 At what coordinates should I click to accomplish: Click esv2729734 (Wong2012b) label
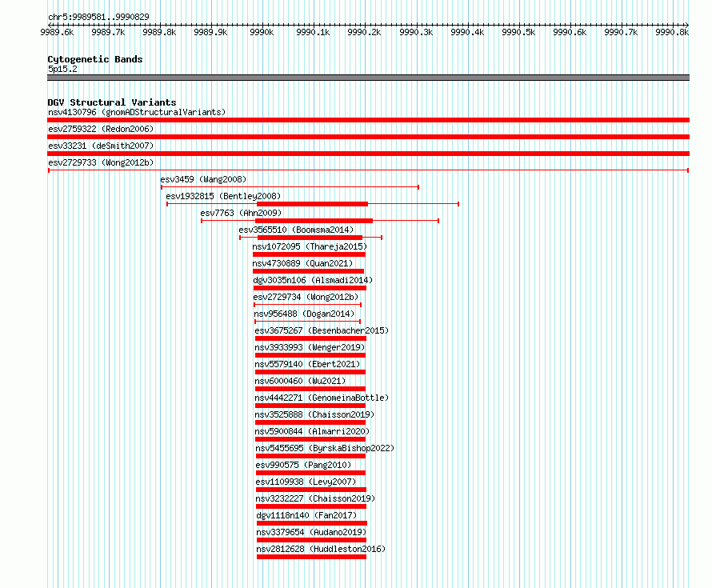[x=306, y=297]
